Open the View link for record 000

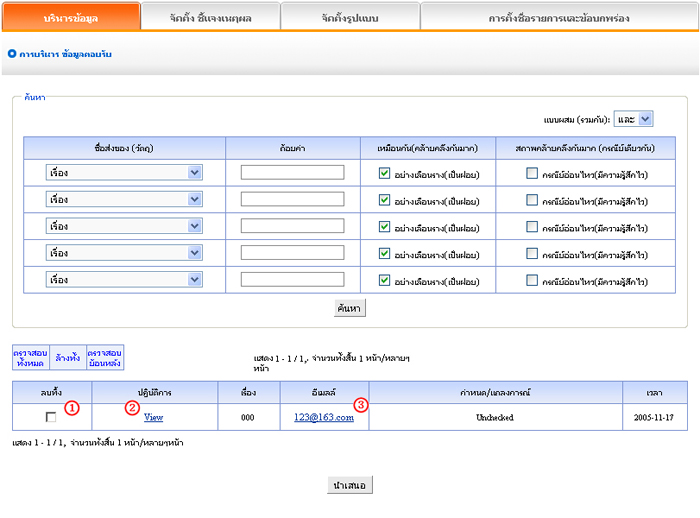point(154,417)
